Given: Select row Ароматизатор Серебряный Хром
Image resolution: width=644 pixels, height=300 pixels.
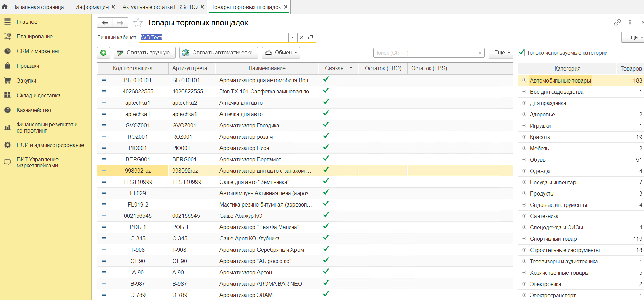Looking at the screenshot, I should [x=305, y=250].
